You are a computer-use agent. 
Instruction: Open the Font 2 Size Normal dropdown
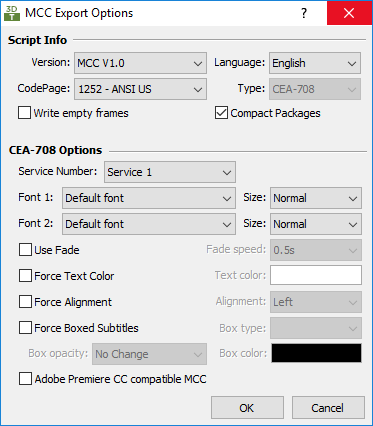(316, 224)
